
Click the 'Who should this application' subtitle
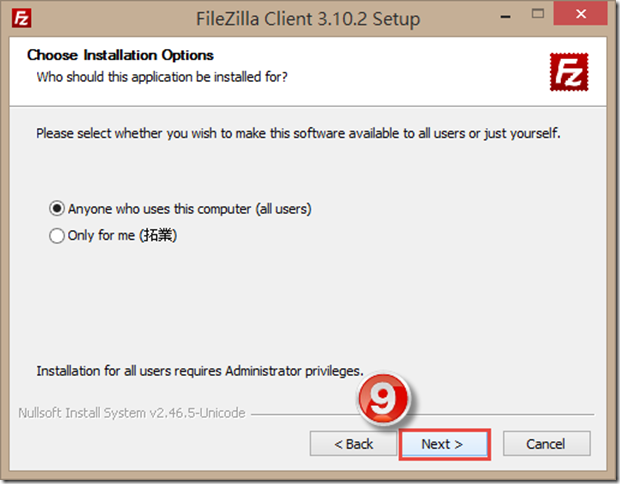[162, 77]
